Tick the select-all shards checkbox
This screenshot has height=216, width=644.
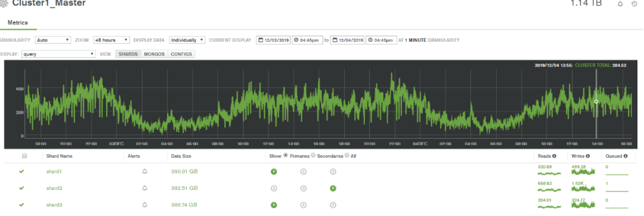tap(24, 156)
